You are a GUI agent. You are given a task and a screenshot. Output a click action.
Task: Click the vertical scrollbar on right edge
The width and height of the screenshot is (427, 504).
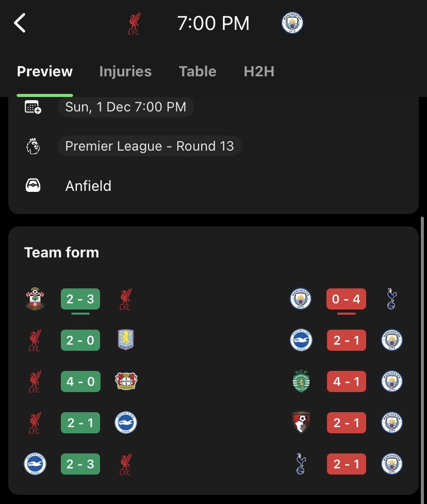(x=422, y=360)
